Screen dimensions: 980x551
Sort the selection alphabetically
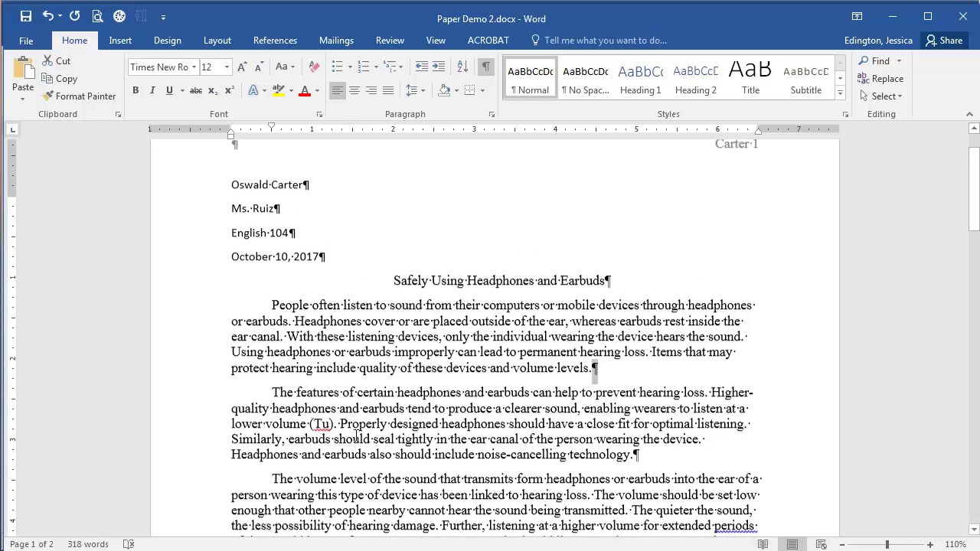462,67
